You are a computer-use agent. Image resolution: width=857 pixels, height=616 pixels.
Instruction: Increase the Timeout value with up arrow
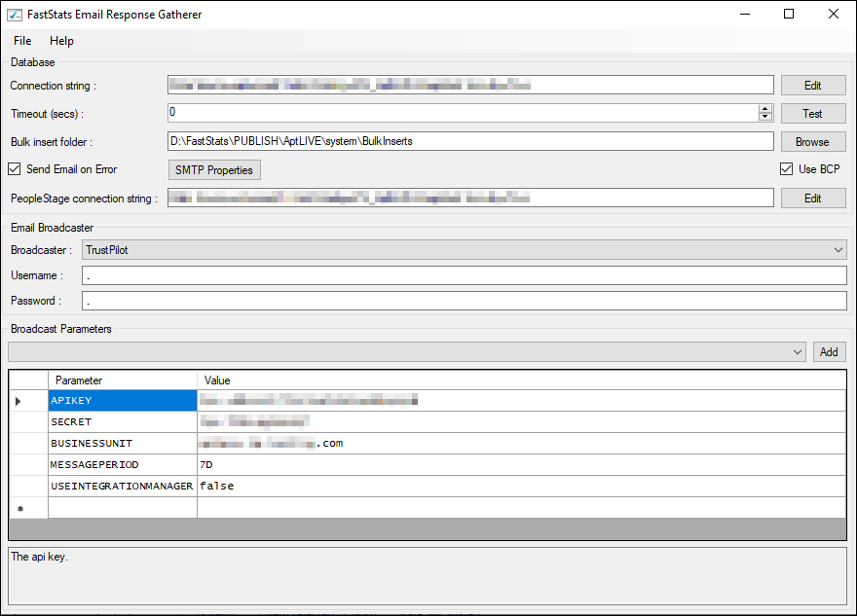765,109
